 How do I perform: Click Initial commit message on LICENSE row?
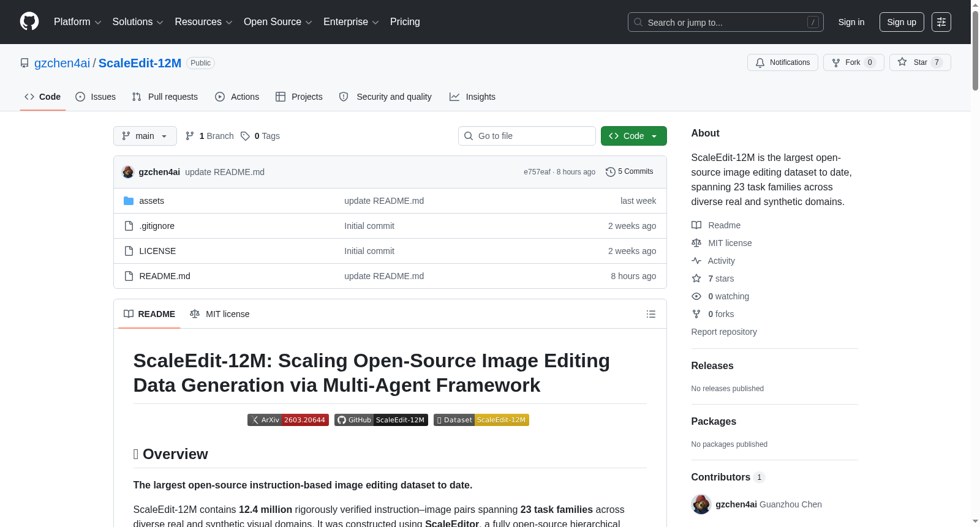[x=369, y=251]
